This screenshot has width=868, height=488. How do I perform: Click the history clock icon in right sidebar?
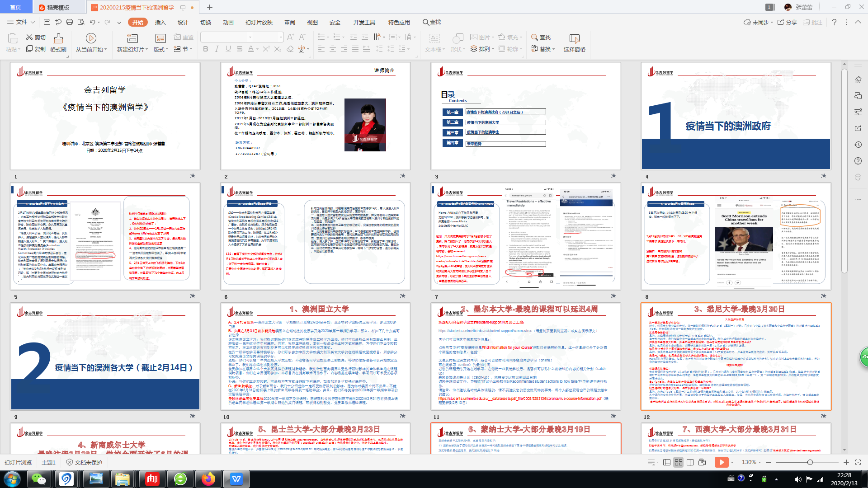point(858,145)
